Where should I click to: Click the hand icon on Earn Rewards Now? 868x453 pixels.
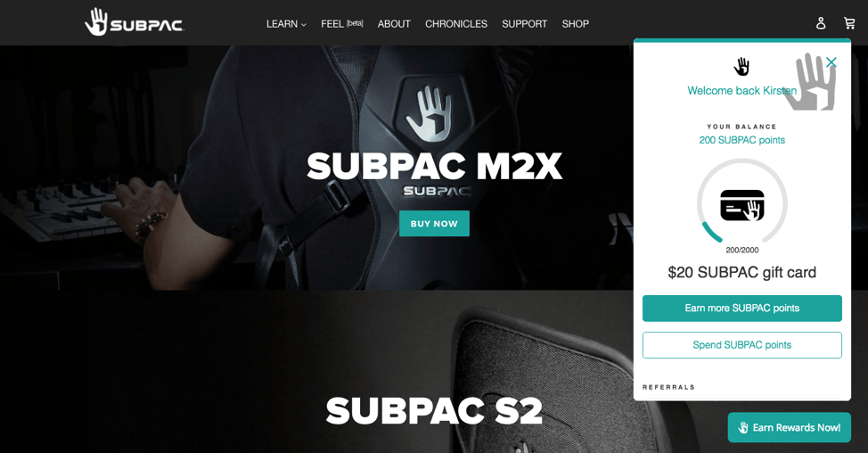tap(743, 427)
